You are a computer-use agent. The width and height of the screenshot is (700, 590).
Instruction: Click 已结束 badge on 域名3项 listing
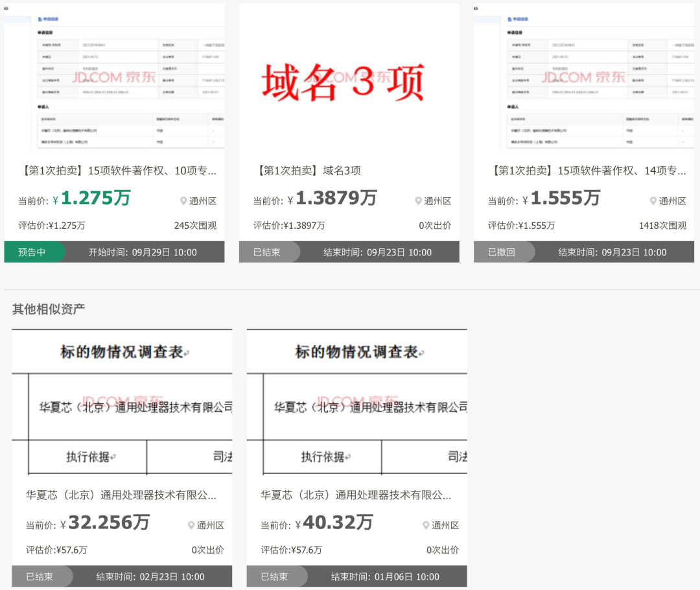[267, 252]
